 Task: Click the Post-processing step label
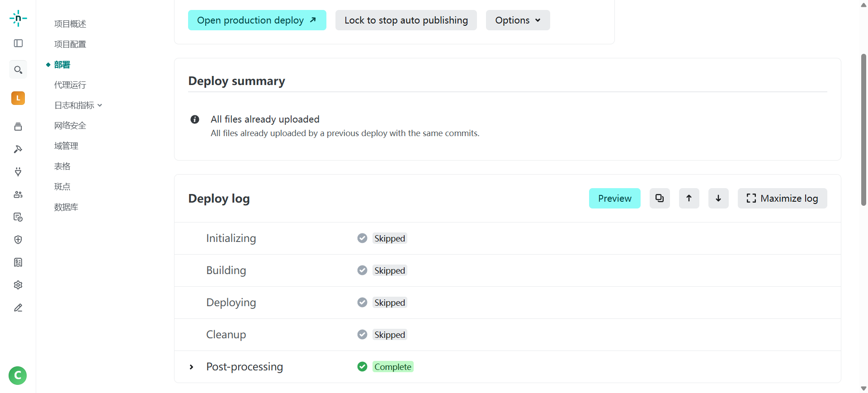[245, 367]
